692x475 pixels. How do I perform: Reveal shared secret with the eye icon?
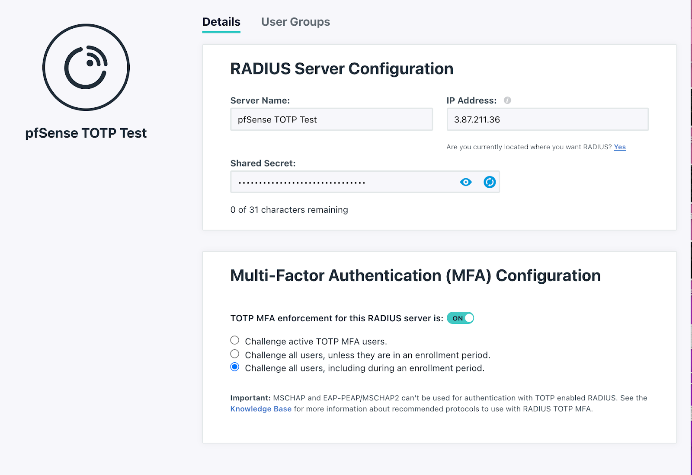(465, 182)
